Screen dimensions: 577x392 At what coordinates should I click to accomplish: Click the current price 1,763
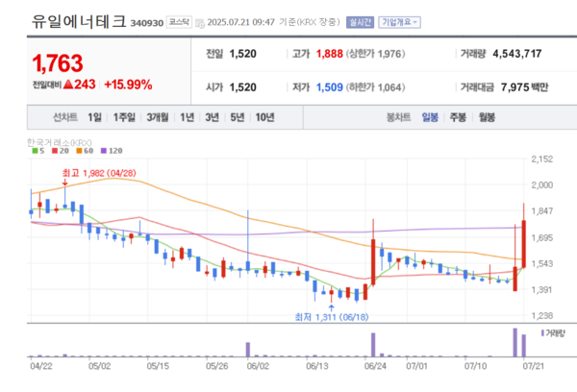[58, 63]
